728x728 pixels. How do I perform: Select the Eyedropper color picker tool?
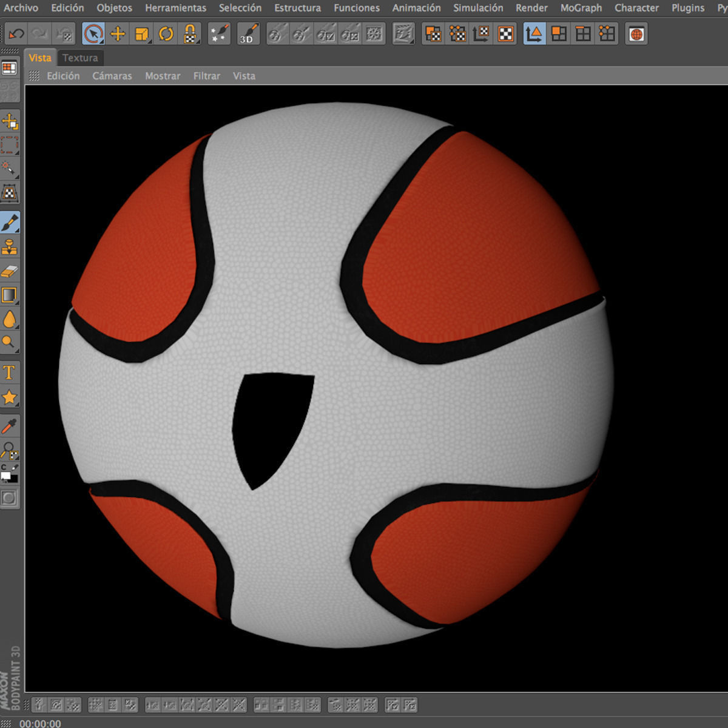[x=10, y=426]
